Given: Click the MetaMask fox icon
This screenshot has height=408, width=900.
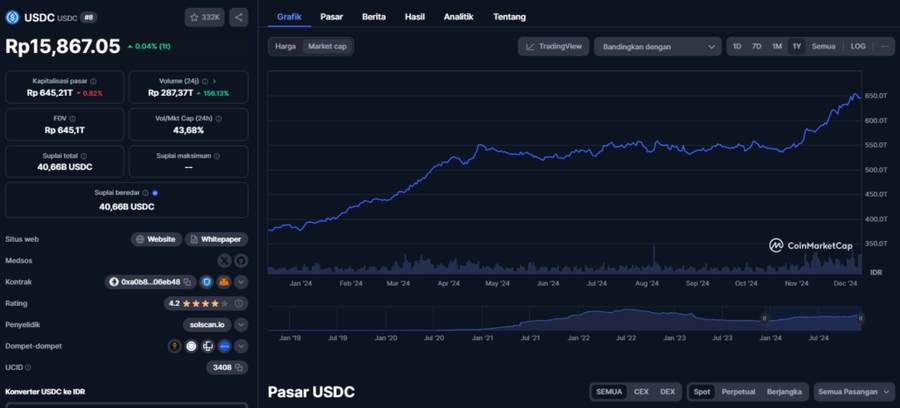Looking at the screenshot, I should coord(223,282).
